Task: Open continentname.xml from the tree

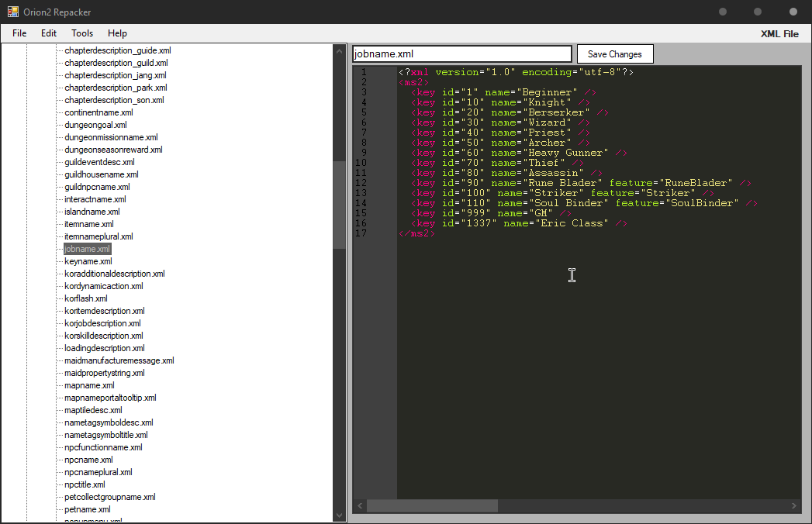Action: tap(98, 112)
